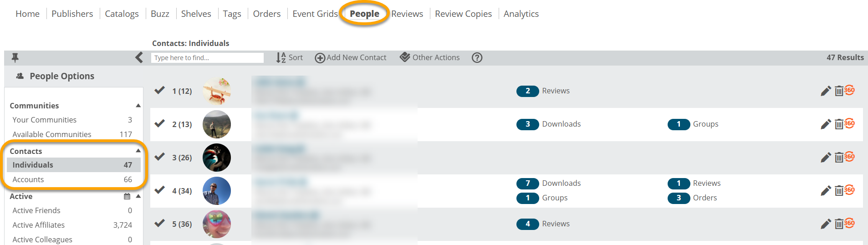Open the Review Copies tab
The image size is (868, 245).
(x=463, y=14)
